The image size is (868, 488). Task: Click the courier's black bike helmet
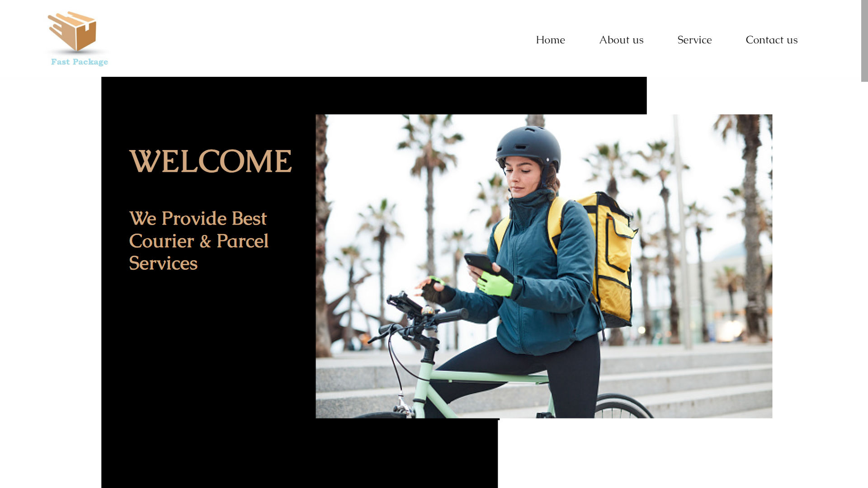(x=528, y=147)
